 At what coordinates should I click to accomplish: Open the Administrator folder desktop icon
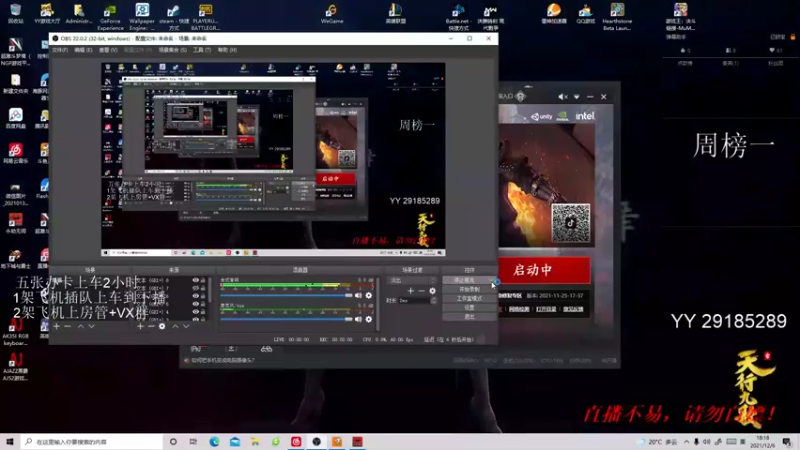pos(79,14)
